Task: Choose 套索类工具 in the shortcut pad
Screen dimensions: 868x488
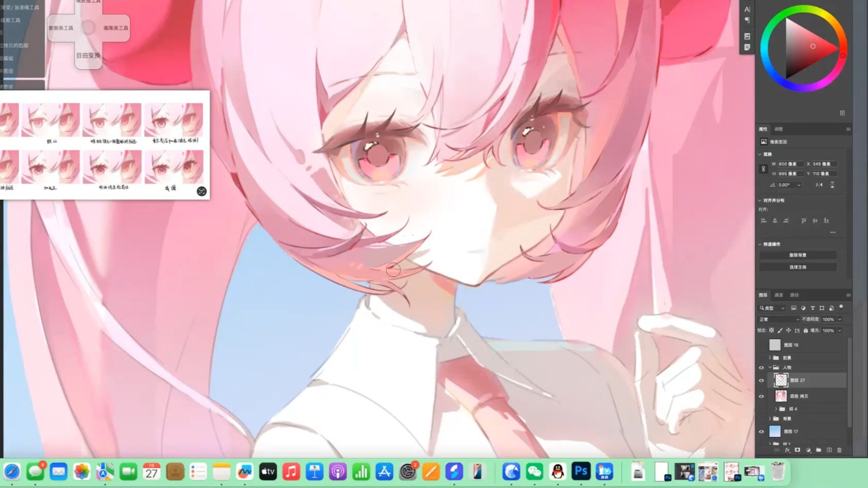Action: pos(61,28)
